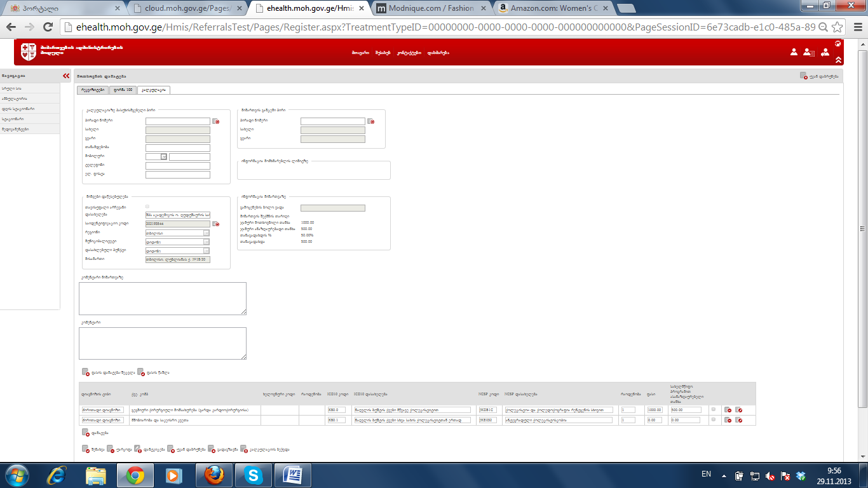Click first action icon in K80.0 row

point(728,410)
